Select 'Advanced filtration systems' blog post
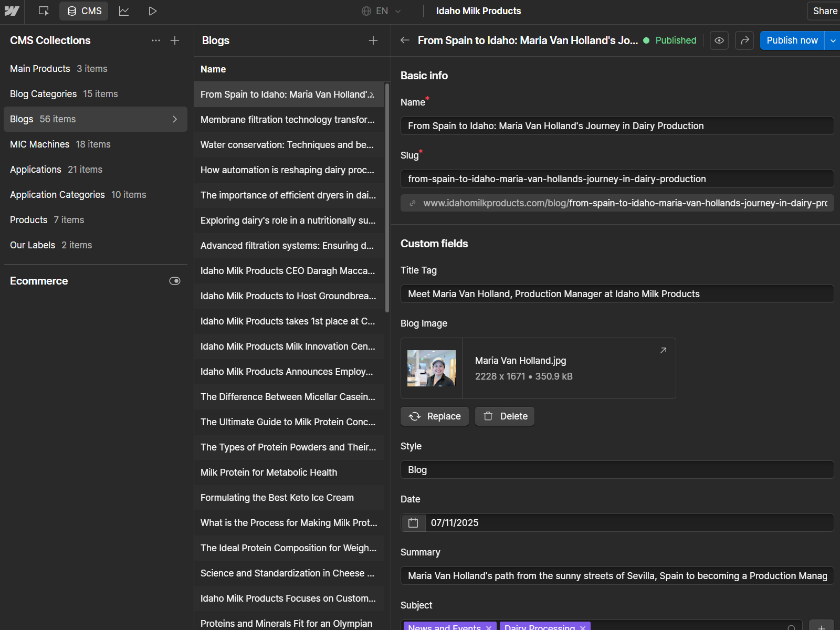This screenshot has width=840, height=630. 289,246
